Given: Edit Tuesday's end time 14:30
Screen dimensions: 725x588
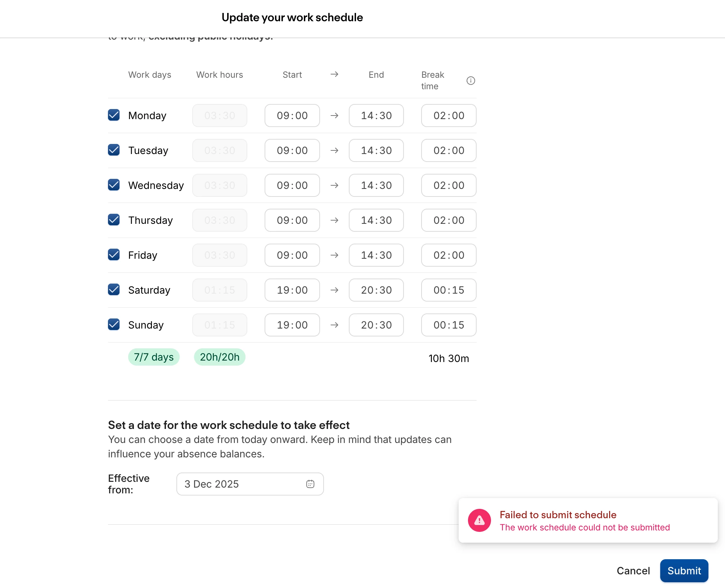Looking at the screenshot, I should point(376,150).
